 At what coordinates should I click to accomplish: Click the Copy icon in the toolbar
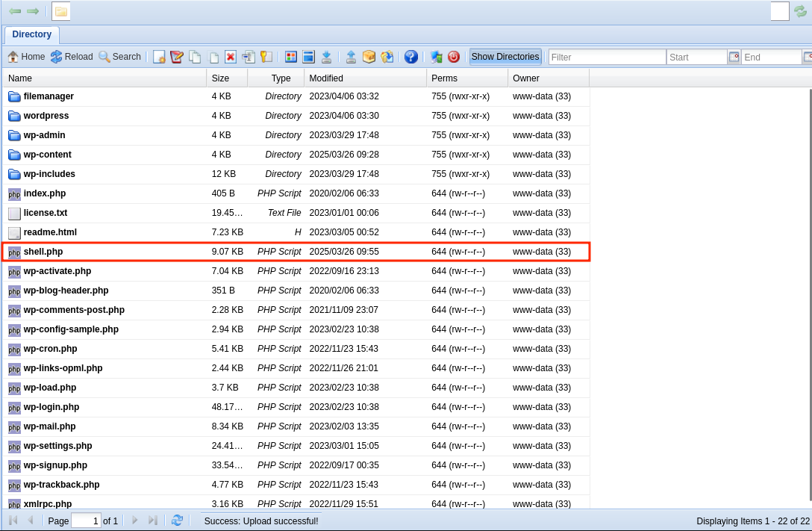[195, 57]
